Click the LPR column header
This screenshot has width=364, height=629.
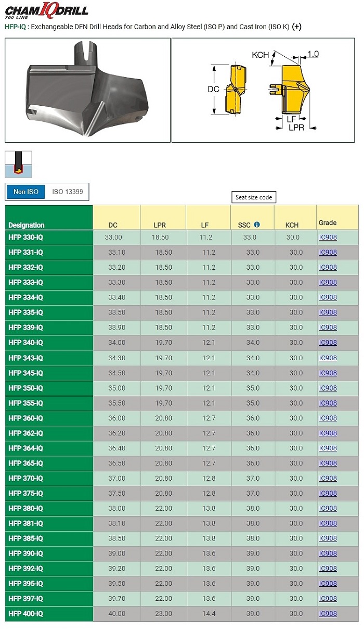[160, 225]
